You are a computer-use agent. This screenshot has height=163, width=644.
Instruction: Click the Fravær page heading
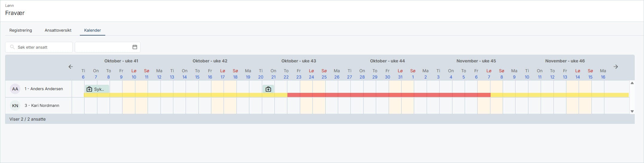[x=15, y=13]
